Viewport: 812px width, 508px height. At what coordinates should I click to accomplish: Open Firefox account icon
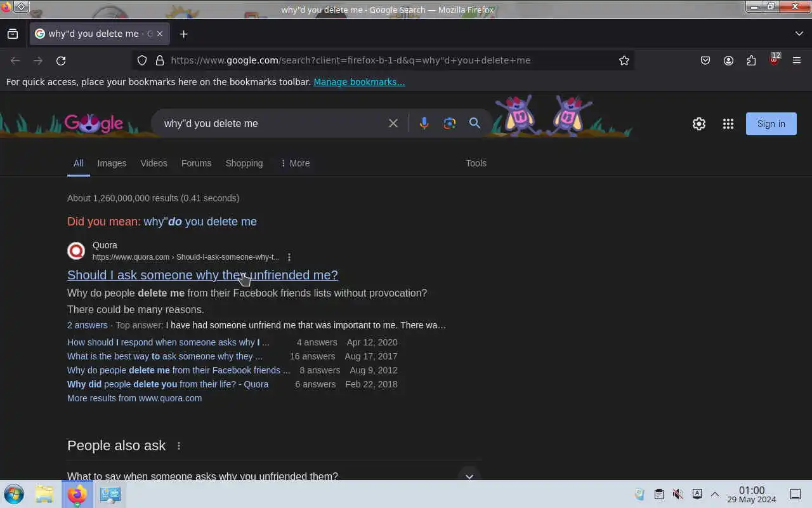[x=728, y=60]
